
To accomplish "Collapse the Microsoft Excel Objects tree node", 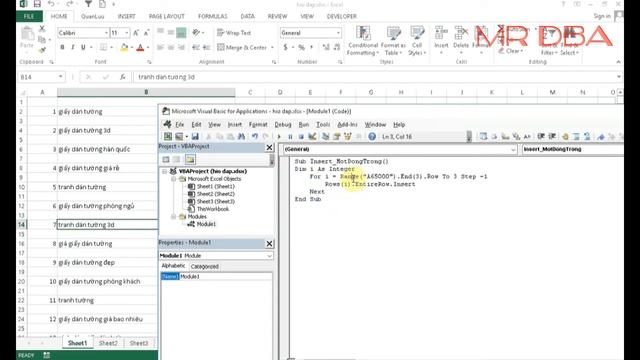I will pos(173,179).
